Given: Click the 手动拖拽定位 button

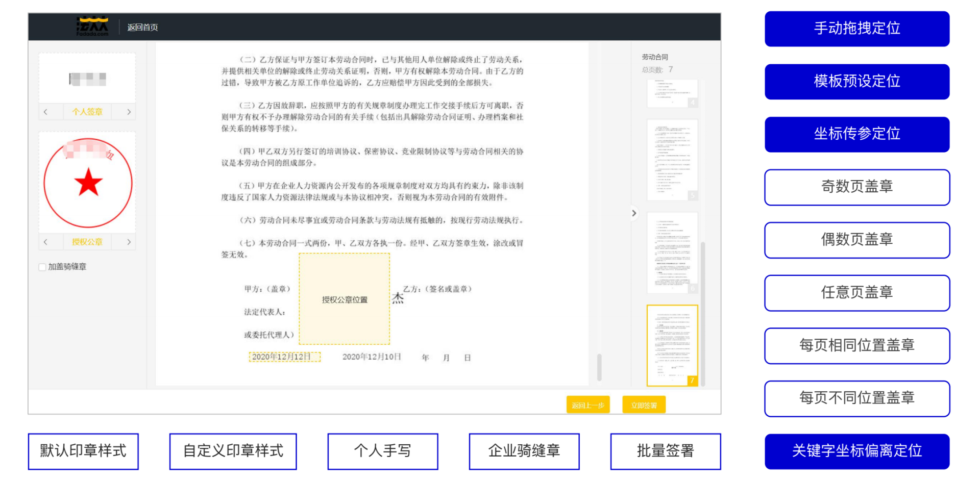Looking at the screenshot, I should [x=857, y=29].
